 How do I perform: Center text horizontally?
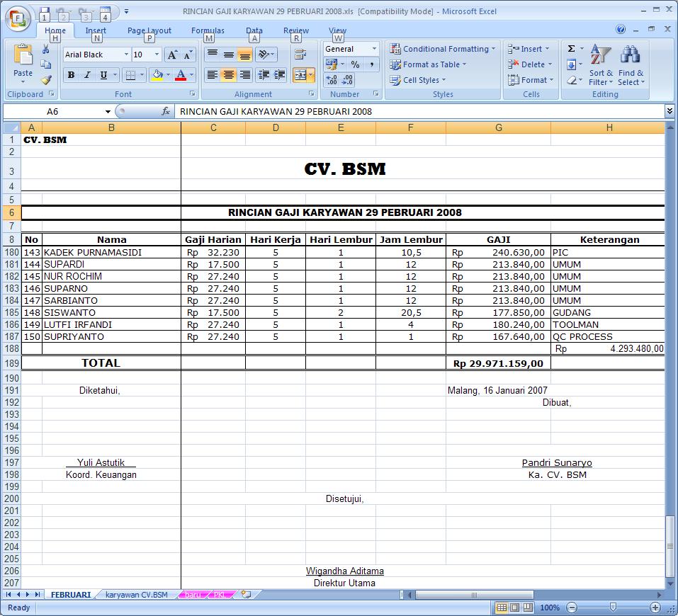tap(229, 75)
